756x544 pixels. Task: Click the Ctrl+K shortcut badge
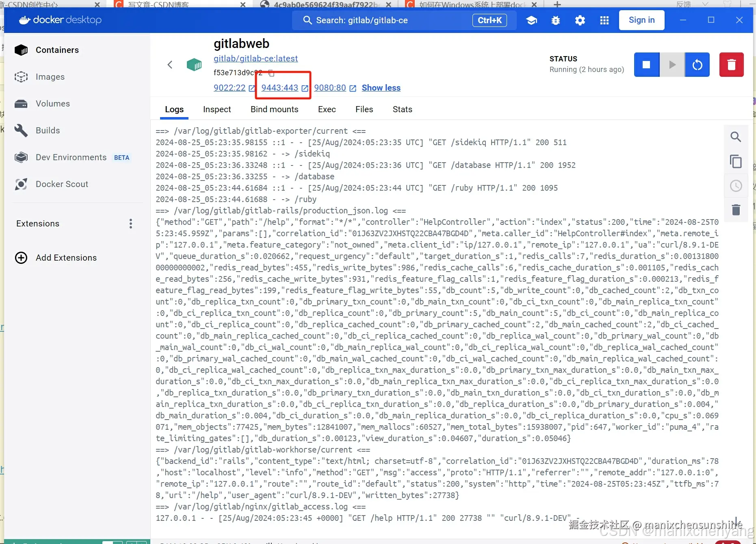(490, 20)
